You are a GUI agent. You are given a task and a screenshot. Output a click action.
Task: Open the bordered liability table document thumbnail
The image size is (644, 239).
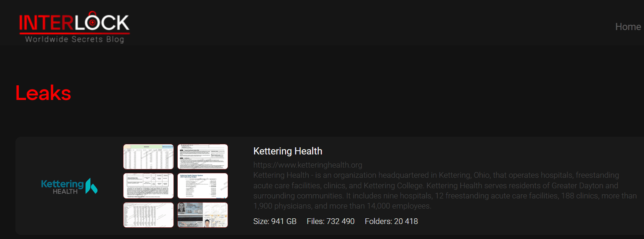click(148, 186)
